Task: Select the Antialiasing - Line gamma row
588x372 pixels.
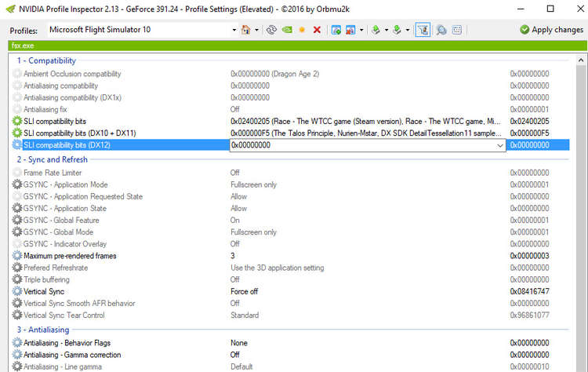Action: (291, 367)
